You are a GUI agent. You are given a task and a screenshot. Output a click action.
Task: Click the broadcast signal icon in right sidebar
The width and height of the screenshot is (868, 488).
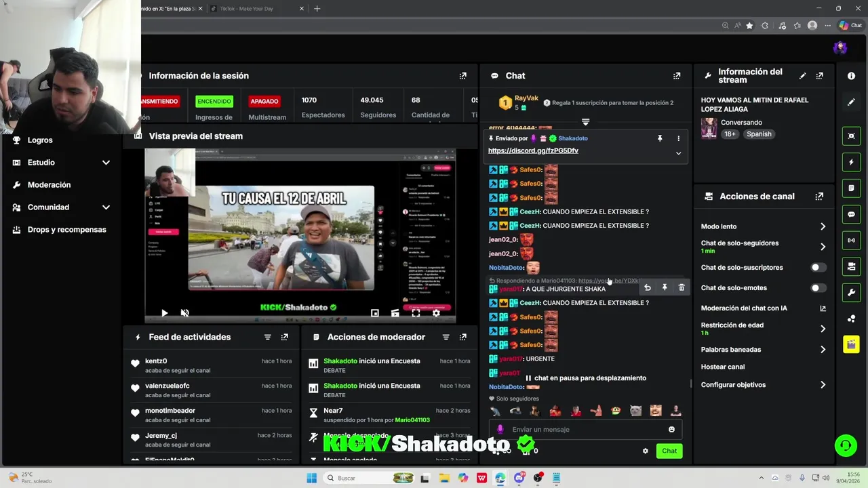click(x=852, y=240)
